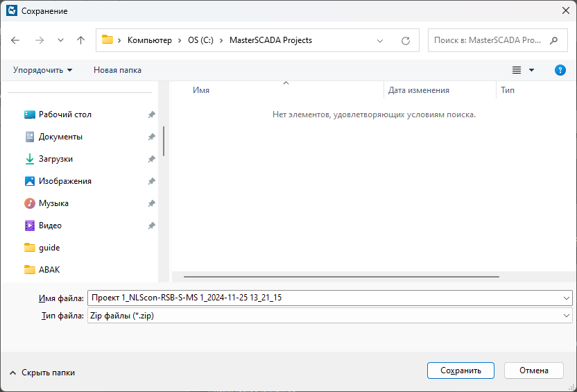Close the Сохранение dialog
This screenshot has height=392, width=577.
[566, 10]
